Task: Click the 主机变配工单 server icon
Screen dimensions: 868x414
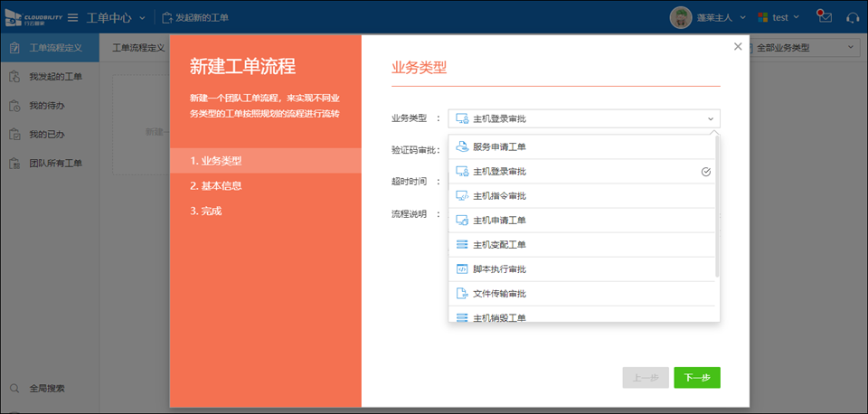Action: click(462, 245)
